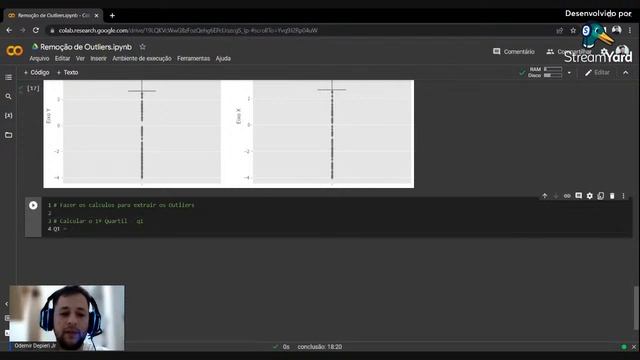Move the cell down with arrow icon

coord(556,196)
